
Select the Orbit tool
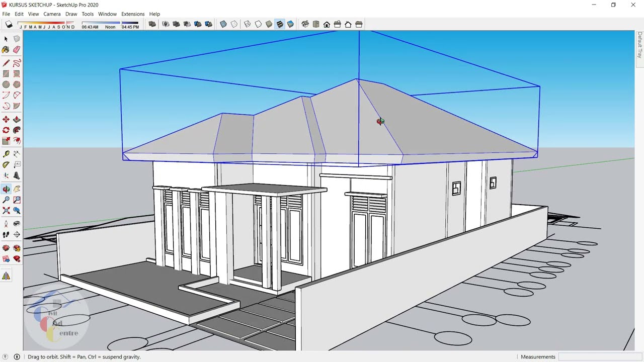click(x=6, y=189)
